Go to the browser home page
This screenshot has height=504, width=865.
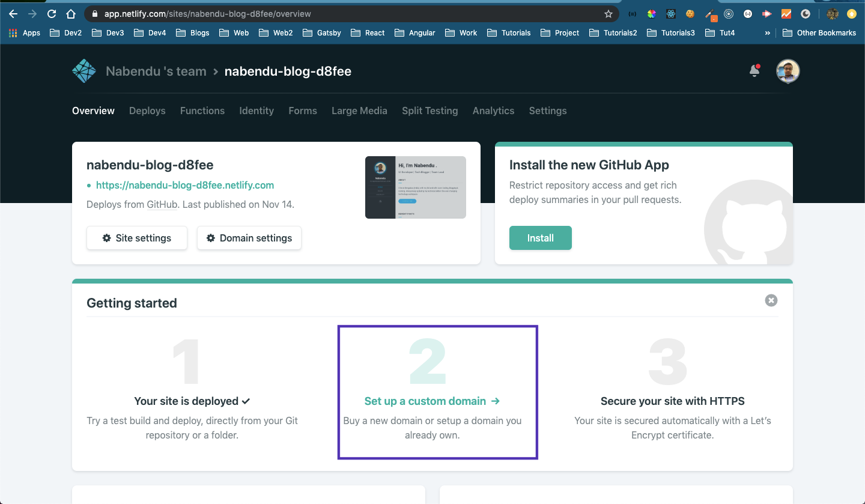(71, 14)
